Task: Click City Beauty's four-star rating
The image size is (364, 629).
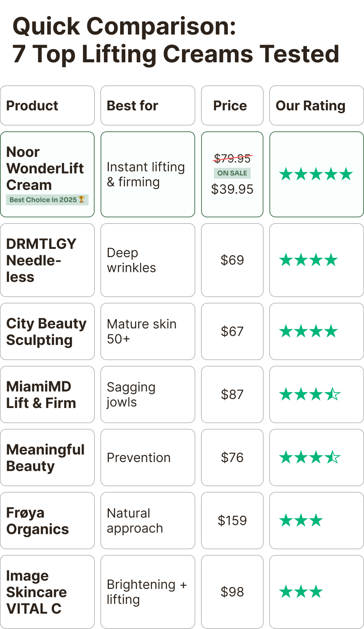Action: pyautogui.click(x=308, y=331)
